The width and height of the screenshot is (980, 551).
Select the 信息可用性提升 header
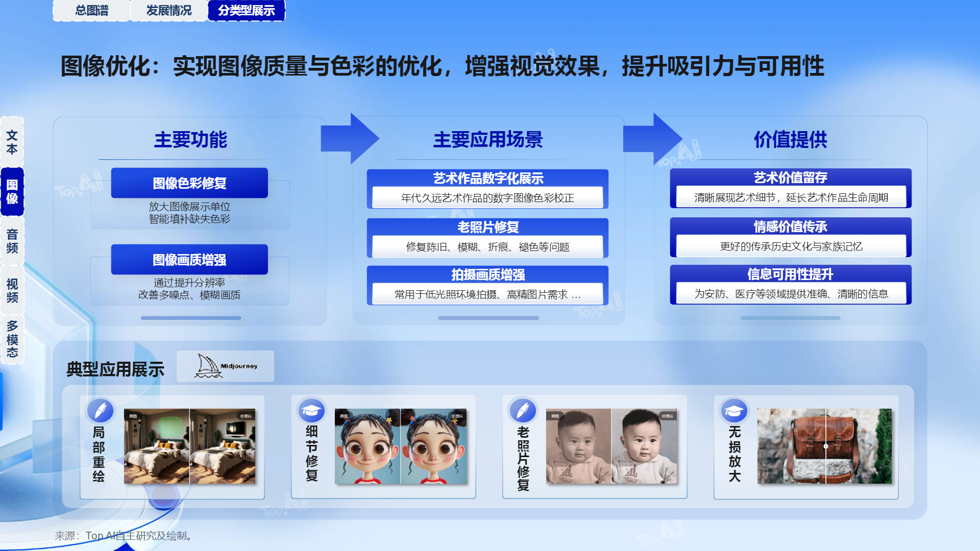click(791, 274)
